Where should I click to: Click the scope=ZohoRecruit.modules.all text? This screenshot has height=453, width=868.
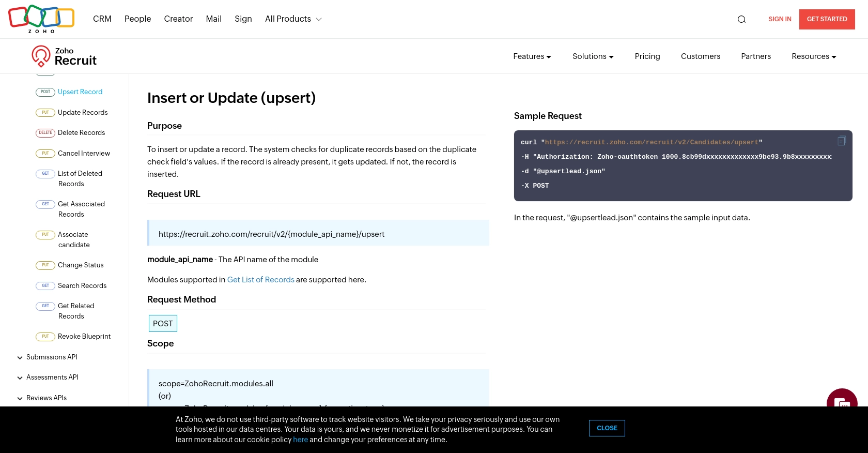216,384
